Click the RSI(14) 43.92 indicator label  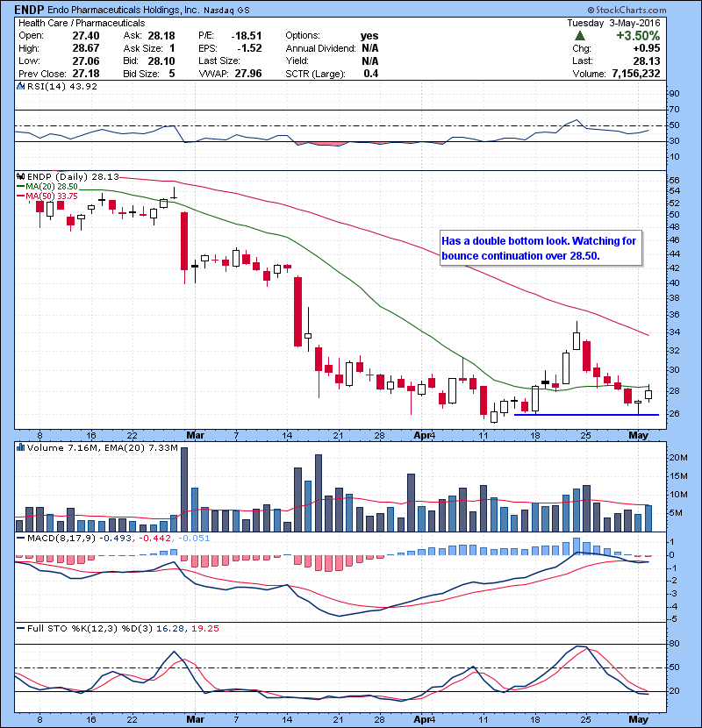(x=61, y=86)
